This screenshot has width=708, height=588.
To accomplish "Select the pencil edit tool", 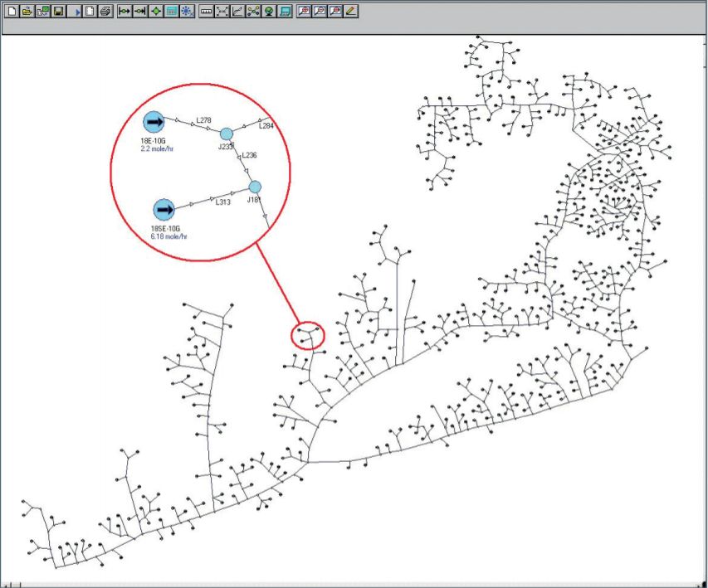I will 351,12.
